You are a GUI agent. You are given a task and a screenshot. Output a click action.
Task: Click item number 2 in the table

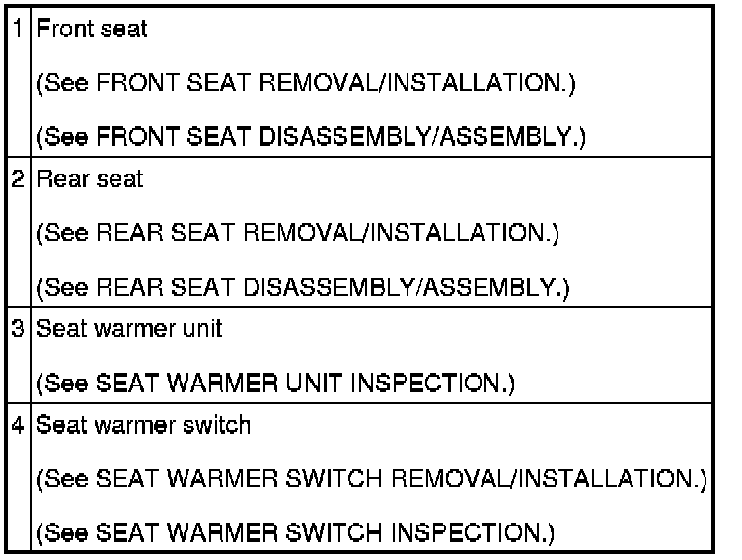tap(19, 179)
